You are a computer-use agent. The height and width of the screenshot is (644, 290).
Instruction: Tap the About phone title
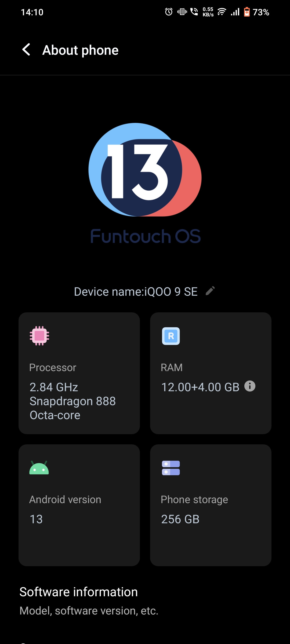[x=80, y=50]
